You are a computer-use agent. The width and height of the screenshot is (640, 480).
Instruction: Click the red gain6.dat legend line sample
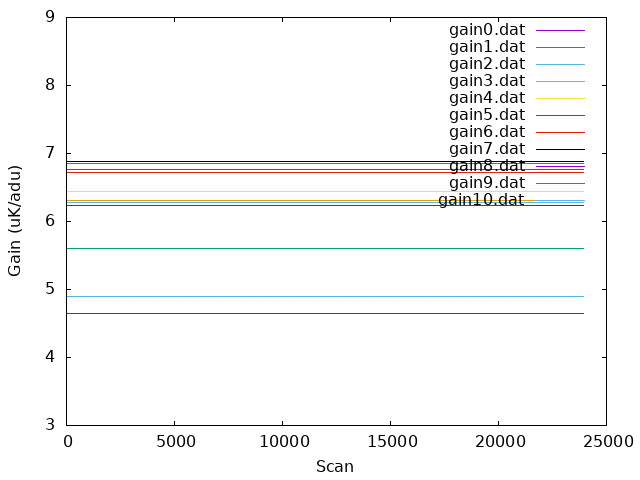pyautogui.click(x=560, y=132)
